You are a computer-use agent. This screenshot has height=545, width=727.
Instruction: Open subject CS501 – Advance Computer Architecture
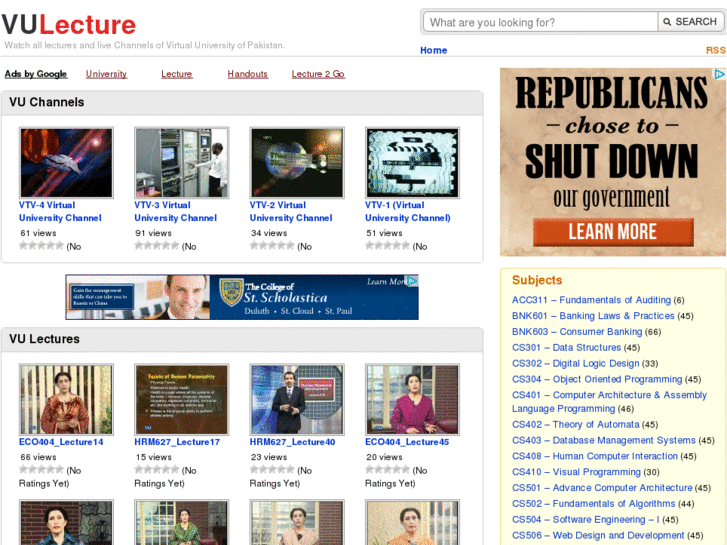point(602,487)
